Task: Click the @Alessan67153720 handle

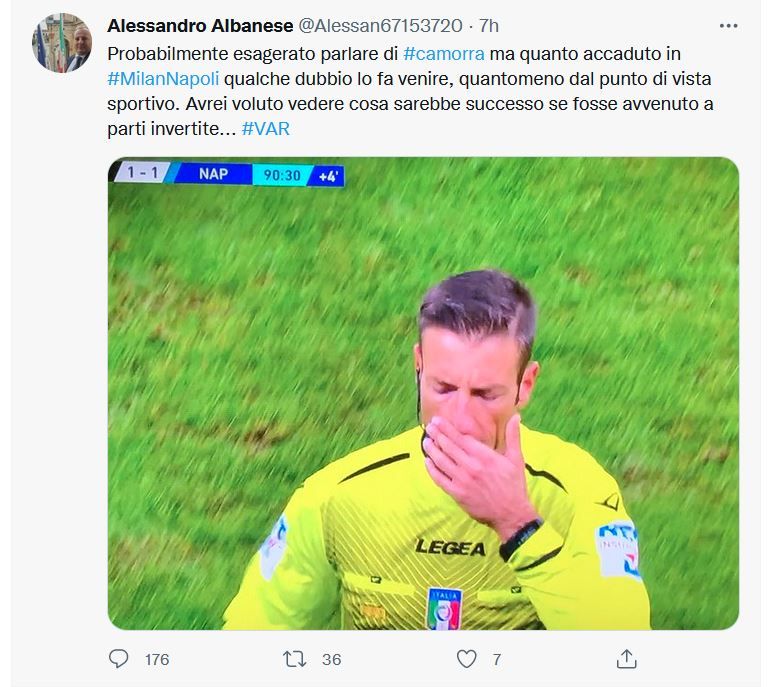Action: 380,26
